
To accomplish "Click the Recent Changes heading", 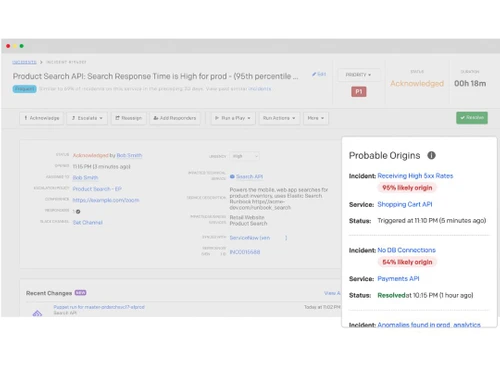I will click(49, 293).
